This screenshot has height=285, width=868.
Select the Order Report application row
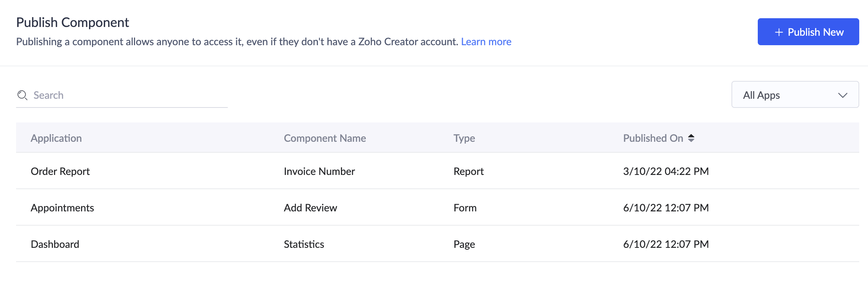(60, 171)
